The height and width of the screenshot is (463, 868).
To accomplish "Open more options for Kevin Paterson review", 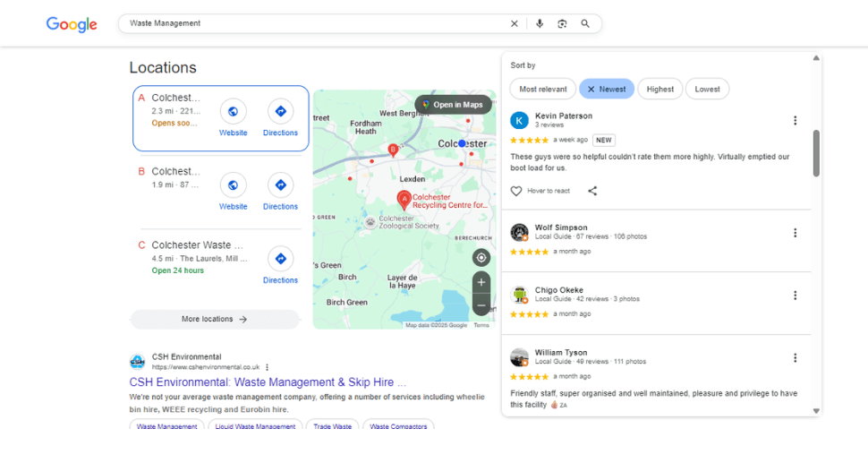I will (795, 121).
